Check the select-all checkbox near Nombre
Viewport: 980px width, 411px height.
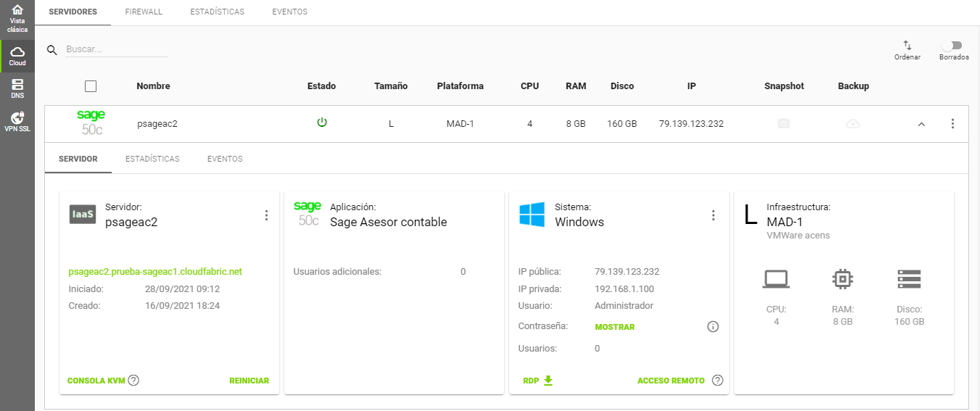pos(91,86)
